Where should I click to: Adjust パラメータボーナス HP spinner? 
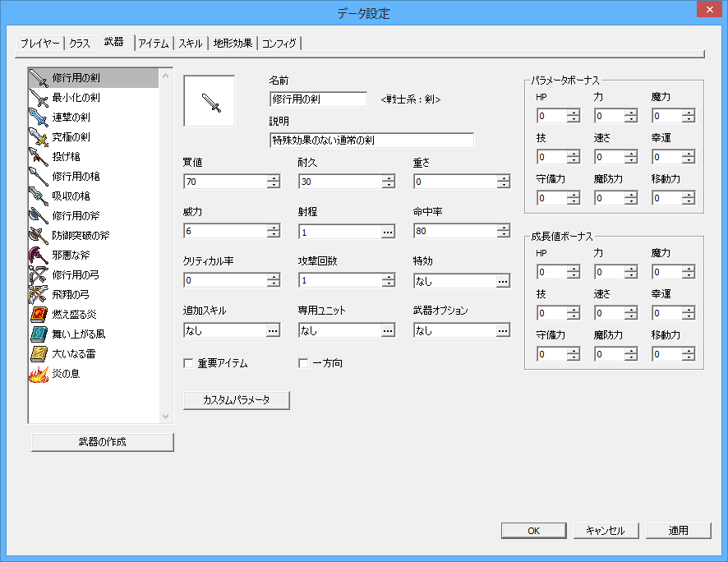coord(574,116)
